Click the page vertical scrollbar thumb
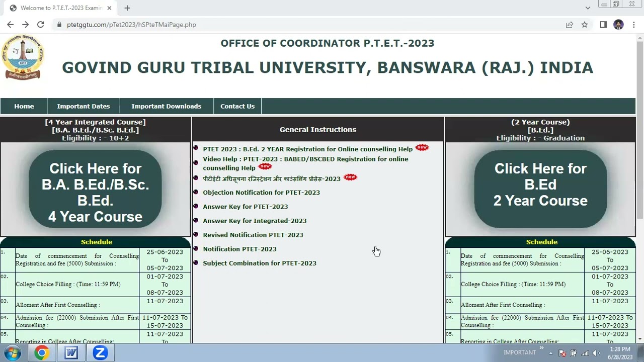 click(640, 130)
